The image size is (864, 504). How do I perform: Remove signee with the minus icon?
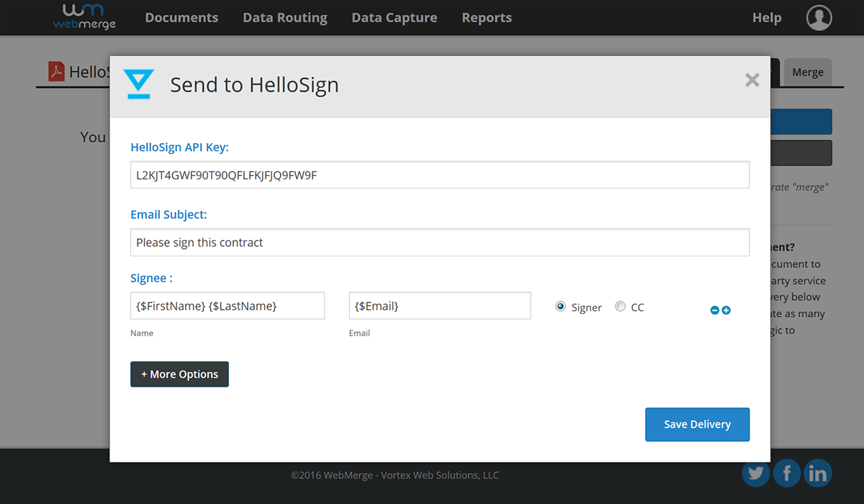715,310
